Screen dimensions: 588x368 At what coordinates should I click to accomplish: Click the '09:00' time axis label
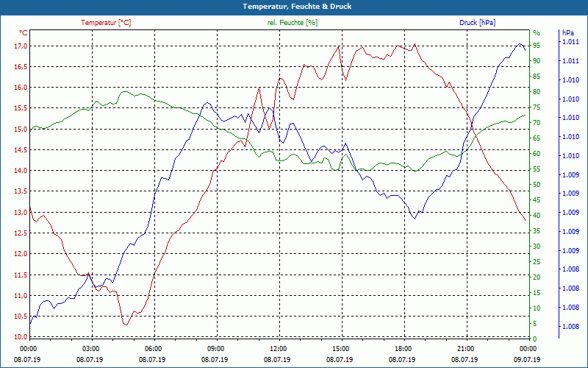(x=215, y=348)
